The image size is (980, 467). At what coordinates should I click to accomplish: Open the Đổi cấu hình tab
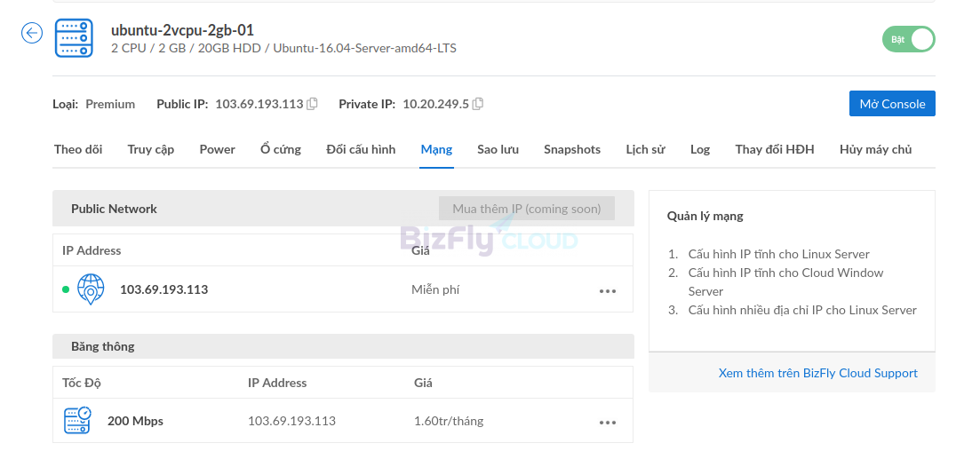[x=361, y=149]
